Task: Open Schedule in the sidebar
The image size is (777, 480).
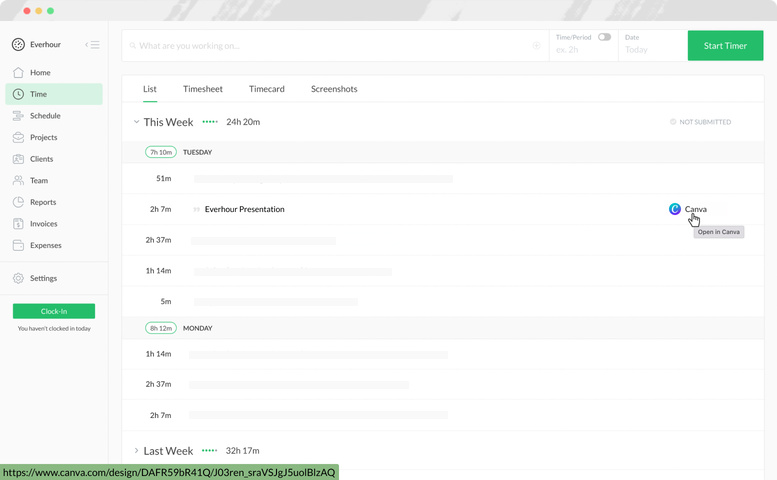Action: coord(54,116)
